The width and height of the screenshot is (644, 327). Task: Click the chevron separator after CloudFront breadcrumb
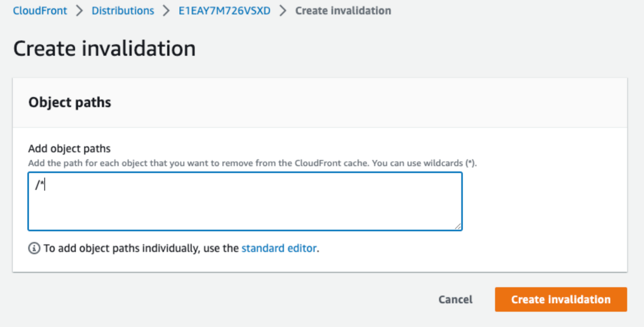click(x=79, y=11)
